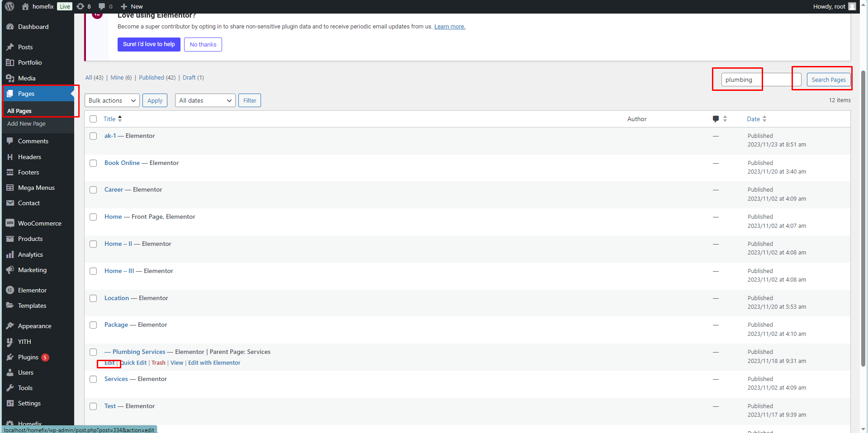Viewport: 868px width, 433px height.
Task: Click the Marketing megaphone icon
Action: point(10,270)
